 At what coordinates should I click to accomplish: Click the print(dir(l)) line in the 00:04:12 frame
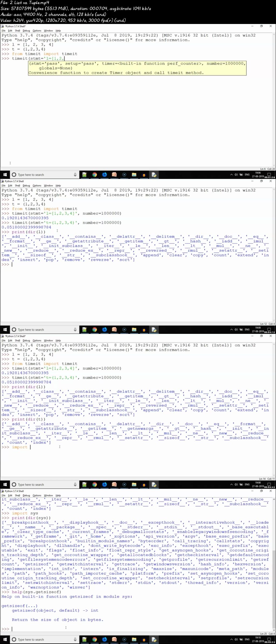tap(29, 232)
